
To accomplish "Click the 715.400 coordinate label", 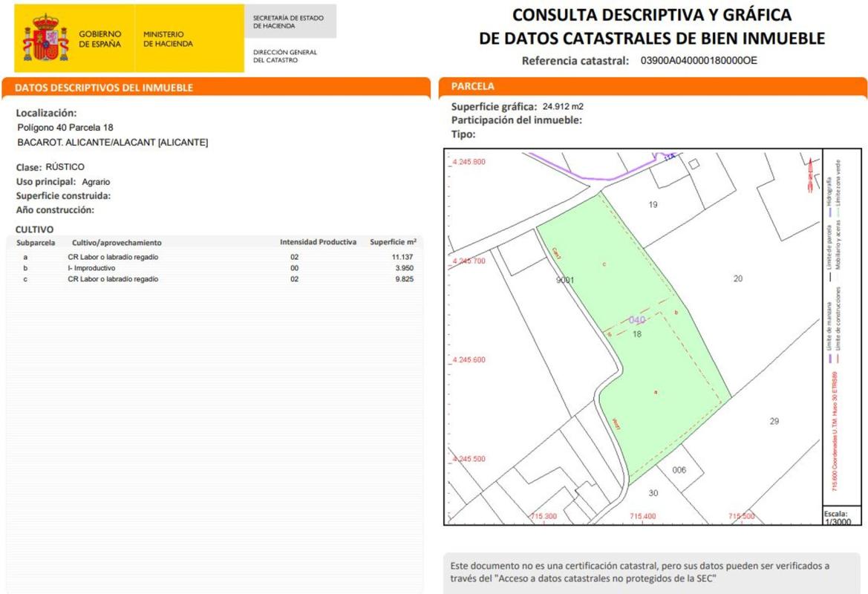I will pyautogui.click(x=643, y=516).
